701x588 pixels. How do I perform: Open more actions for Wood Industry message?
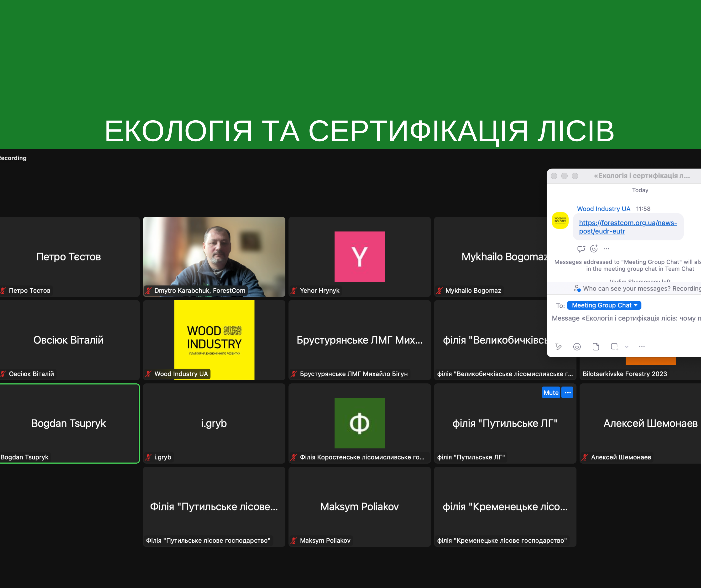tap(606, 249)
